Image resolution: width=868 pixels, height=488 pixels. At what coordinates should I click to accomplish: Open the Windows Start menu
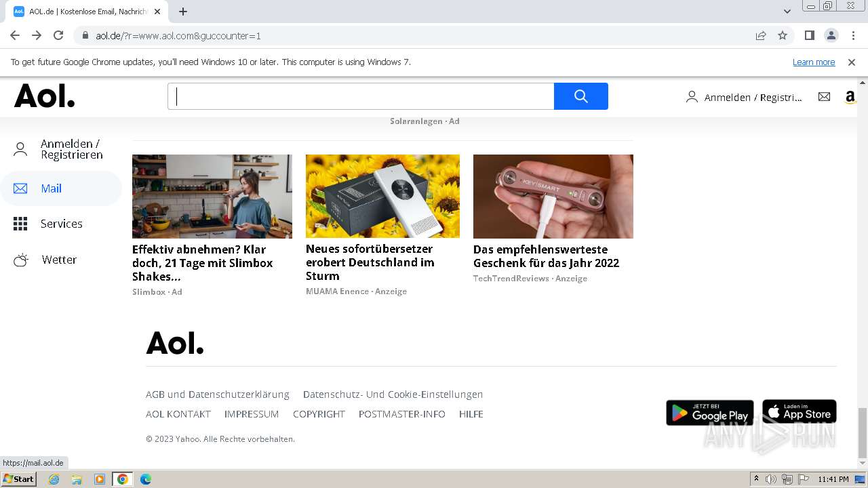pyautogui.click(x=18, y=479)
